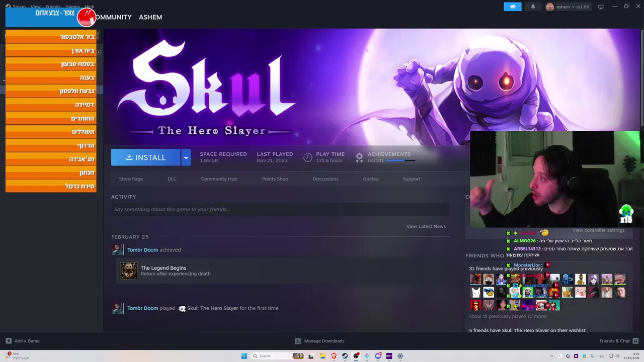Expand the system tray hidden icons chevron
644x362 pixels.
552,356
